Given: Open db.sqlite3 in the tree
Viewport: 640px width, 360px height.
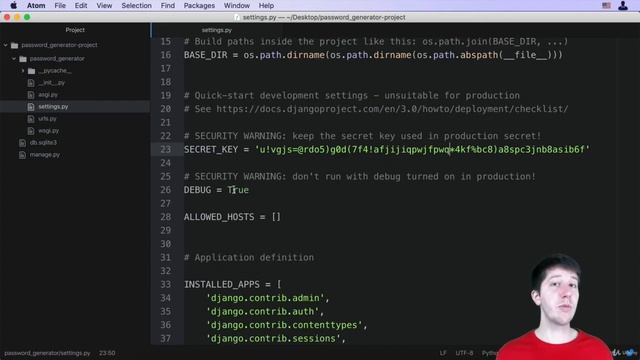Looking at the screenshot, I should (43, 142).
